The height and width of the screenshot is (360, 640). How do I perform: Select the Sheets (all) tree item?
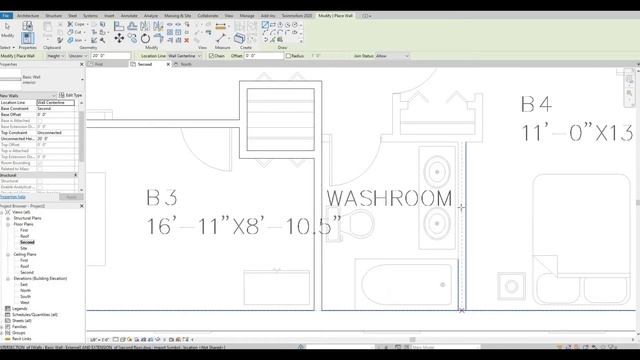tap(22, 321)
